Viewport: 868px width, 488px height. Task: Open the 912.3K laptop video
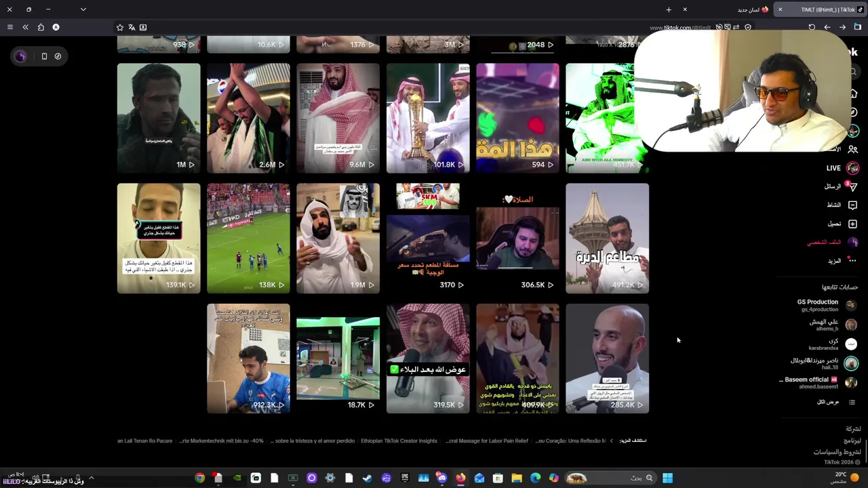(248, 359)
